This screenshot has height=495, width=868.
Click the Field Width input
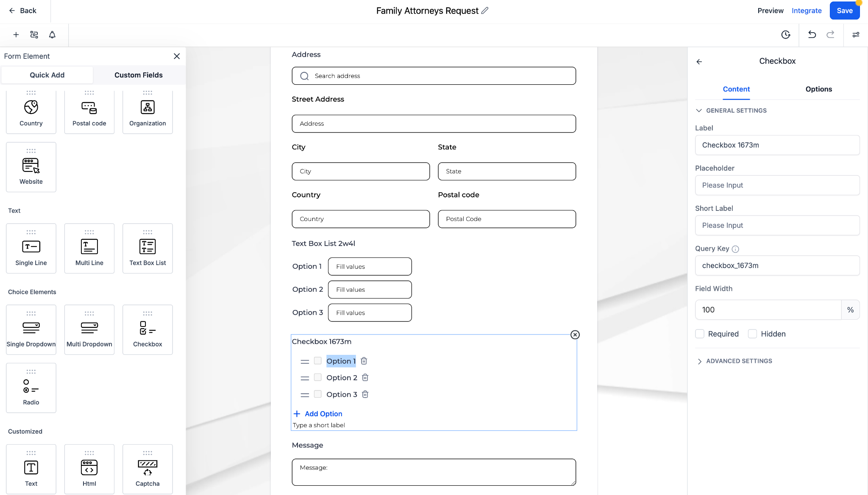pos(768,310)
